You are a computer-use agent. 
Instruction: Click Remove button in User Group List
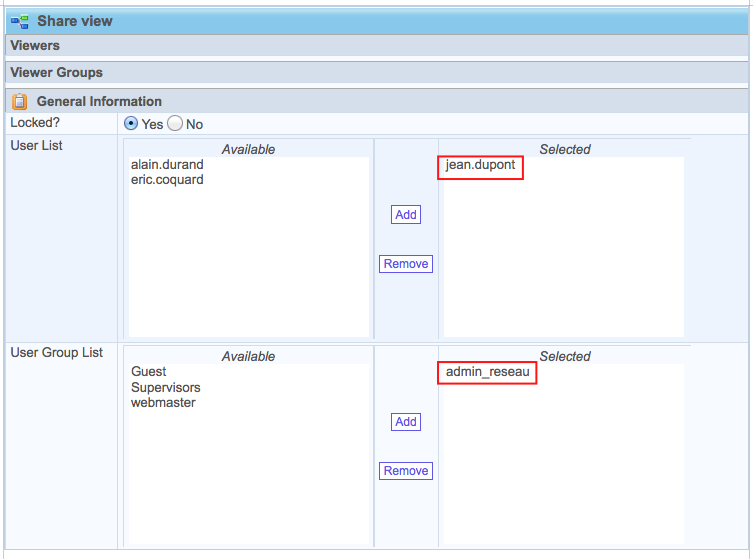405,471
